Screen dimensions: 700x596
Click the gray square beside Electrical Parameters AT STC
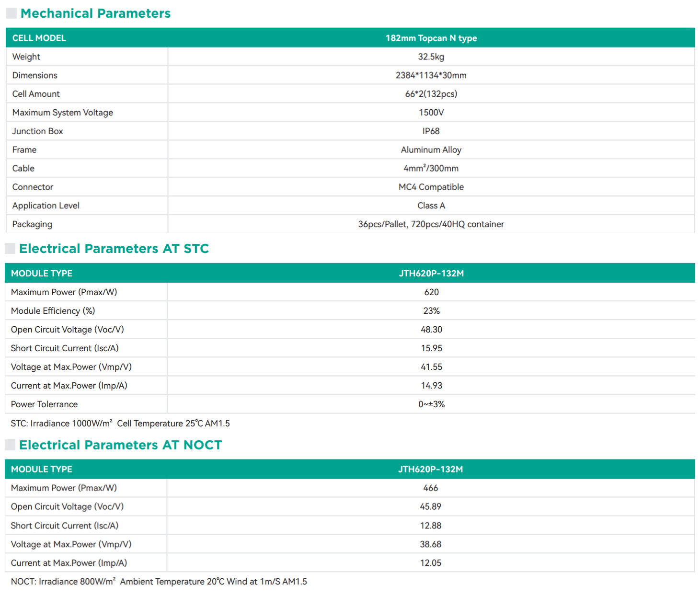[10, 248]
